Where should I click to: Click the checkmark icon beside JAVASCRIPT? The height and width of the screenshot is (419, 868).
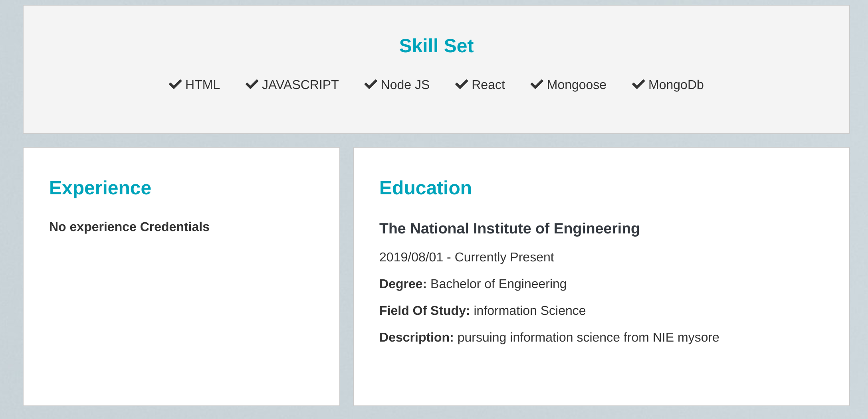tap(252, 85)
